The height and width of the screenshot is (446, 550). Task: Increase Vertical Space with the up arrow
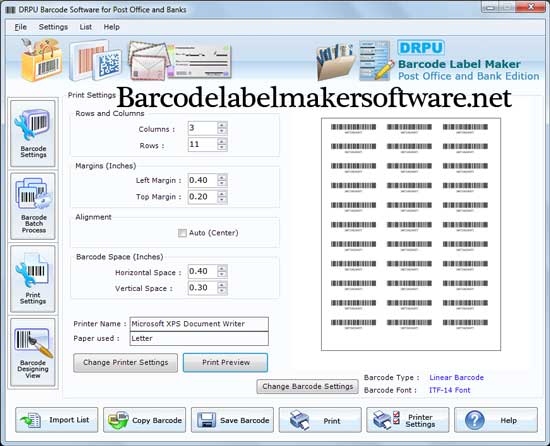(x=222, y=285)
